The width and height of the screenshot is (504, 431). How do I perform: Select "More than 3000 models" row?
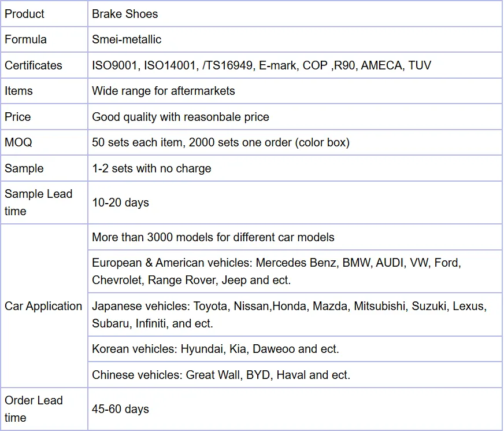pos(213,237)
